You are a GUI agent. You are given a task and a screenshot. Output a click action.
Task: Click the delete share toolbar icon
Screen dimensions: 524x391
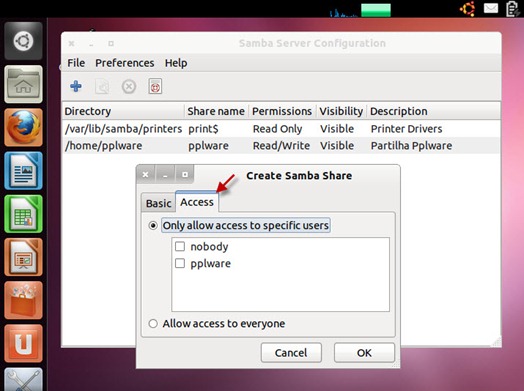[129, 87]
